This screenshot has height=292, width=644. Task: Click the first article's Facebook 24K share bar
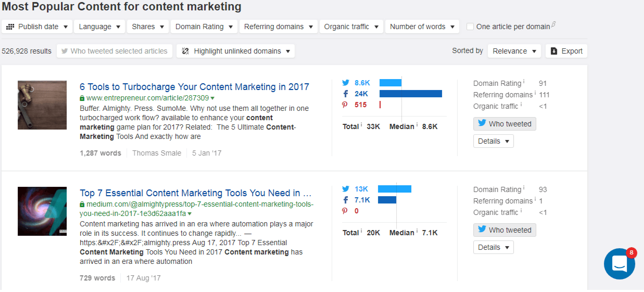(x=410, y=94)
